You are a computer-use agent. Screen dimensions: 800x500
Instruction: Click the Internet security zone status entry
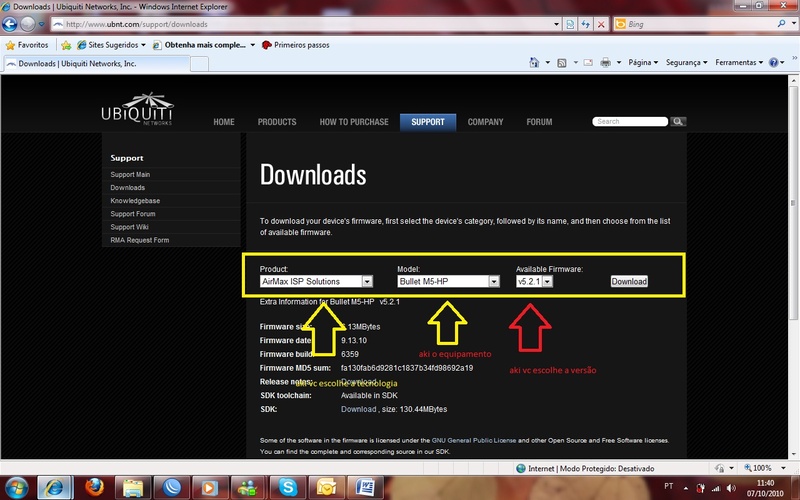point(585,468)
